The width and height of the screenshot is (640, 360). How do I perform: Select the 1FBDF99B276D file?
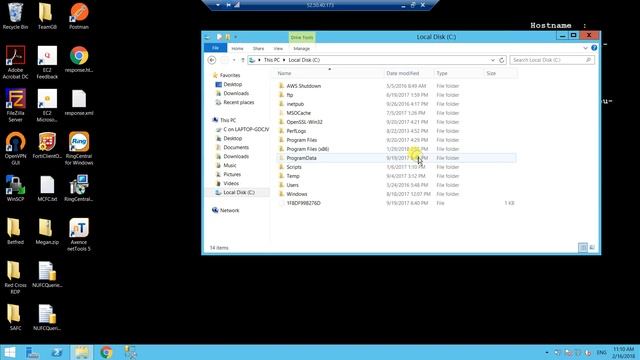[396, 203]
